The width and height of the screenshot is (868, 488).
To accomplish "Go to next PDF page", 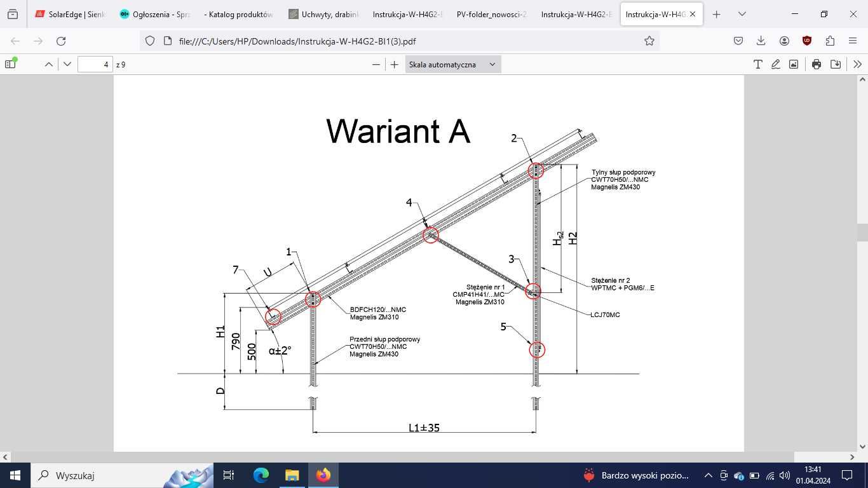I will coord(67,64).
